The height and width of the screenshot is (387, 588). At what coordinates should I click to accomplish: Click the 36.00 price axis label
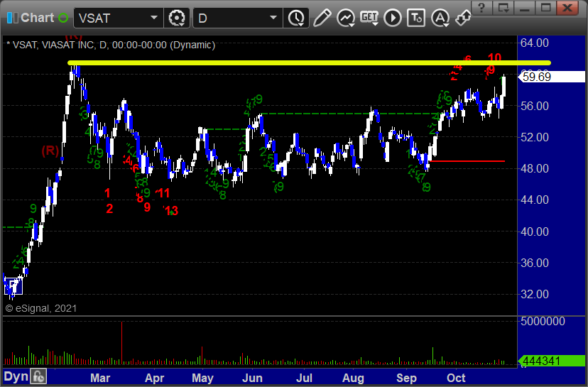[534, 263]
